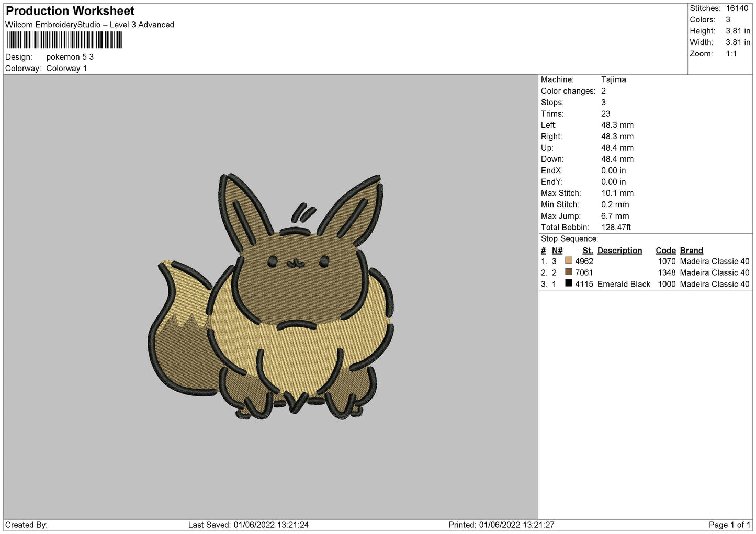Click the Max Jump value '6.7 mm'
Screen dimensions: 756x534
(615, 216)
